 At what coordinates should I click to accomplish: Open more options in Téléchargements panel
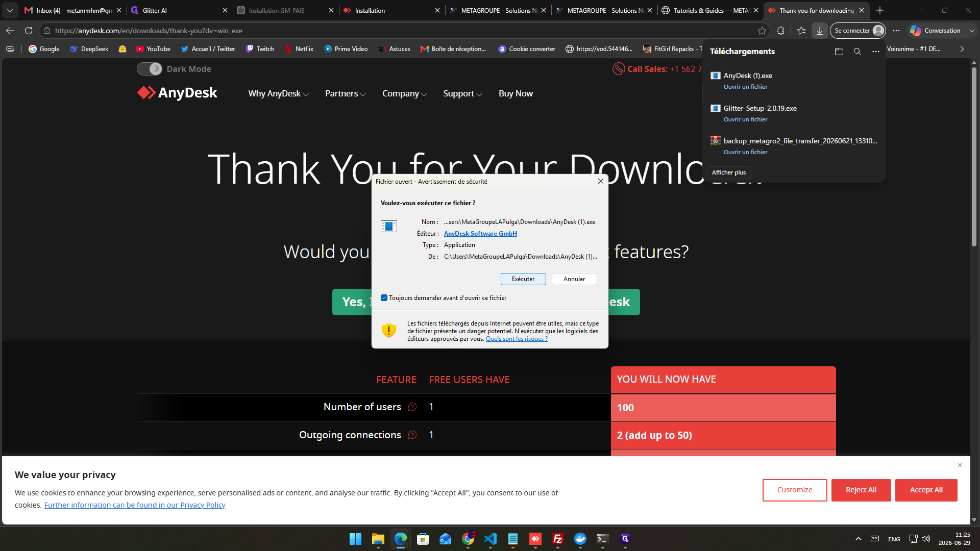[x=876, y=52]
